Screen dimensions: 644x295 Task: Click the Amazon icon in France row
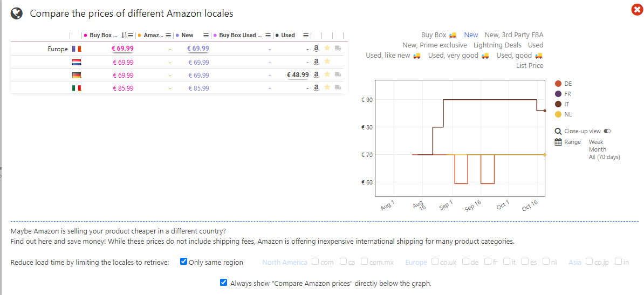[x=317, y=49]
